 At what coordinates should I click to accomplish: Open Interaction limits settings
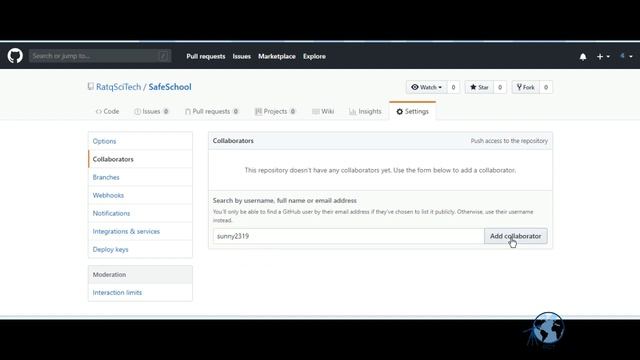(x=140, y=292)
